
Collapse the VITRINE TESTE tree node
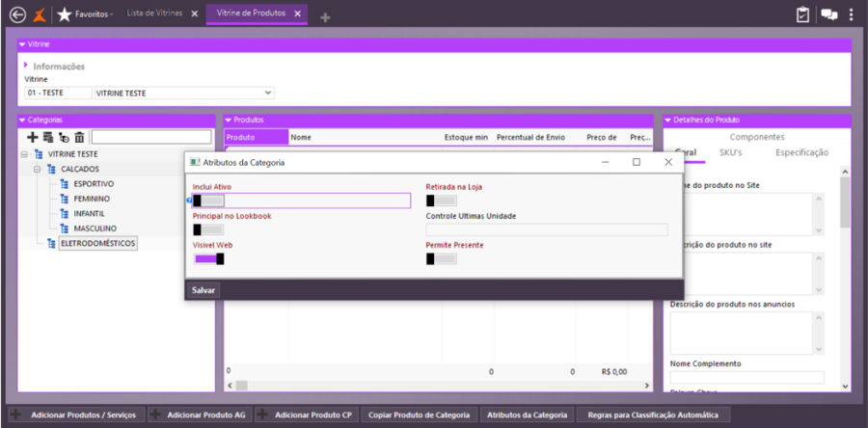coord(24,154)
